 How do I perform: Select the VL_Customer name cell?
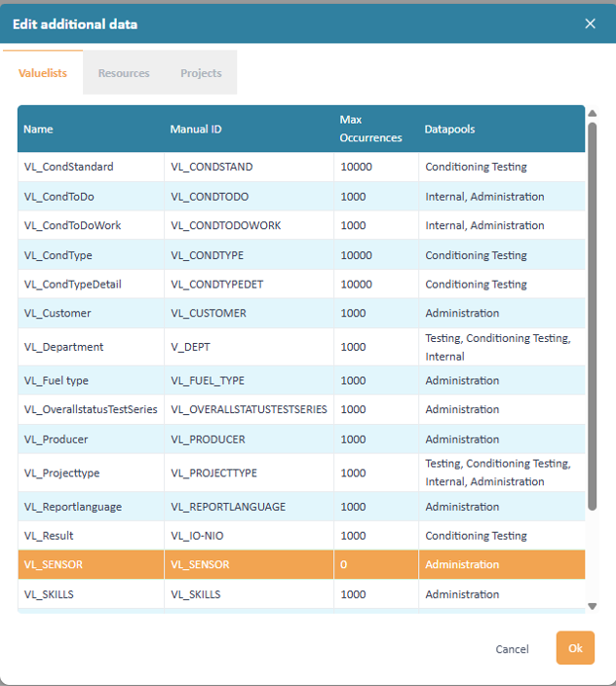(x=91, y=313)
